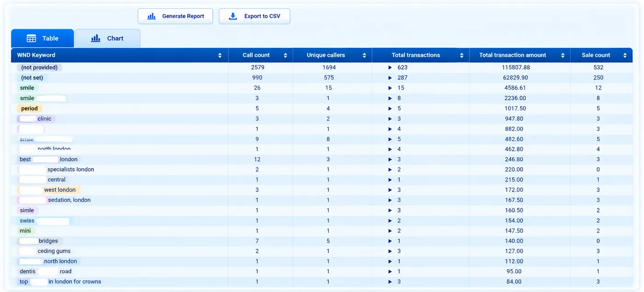644x292 pixels.
Task: Click the Generate Report button
Action: (x=175, y=16)
